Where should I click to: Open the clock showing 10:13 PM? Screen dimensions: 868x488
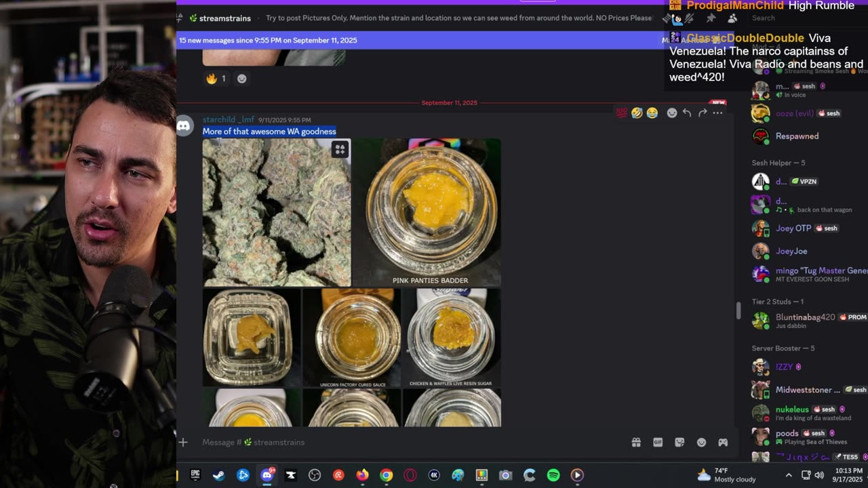[x=849, y=475]
